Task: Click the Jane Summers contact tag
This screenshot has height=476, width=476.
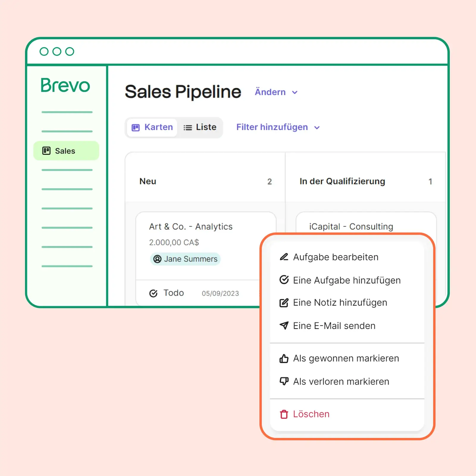Action: (x=185, y=259)
